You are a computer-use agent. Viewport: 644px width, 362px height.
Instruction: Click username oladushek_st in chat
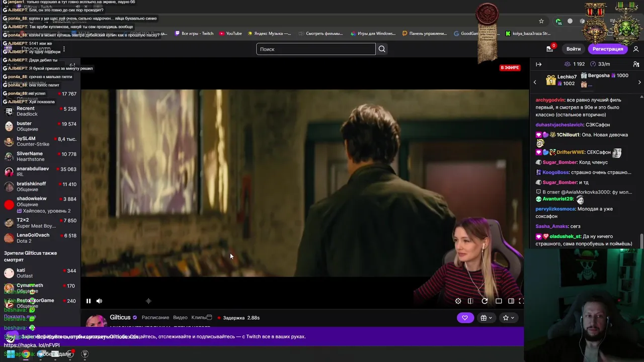(x=565, y=236)
